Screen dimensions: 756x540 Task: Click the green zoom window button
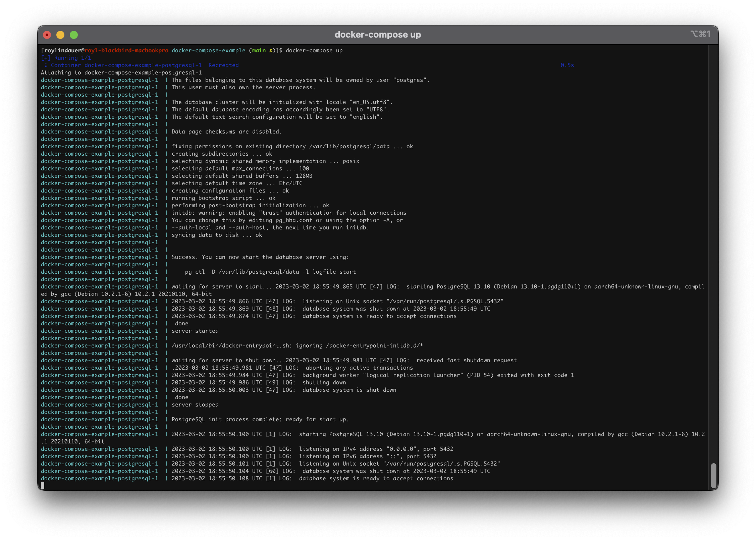pos(74,35)
